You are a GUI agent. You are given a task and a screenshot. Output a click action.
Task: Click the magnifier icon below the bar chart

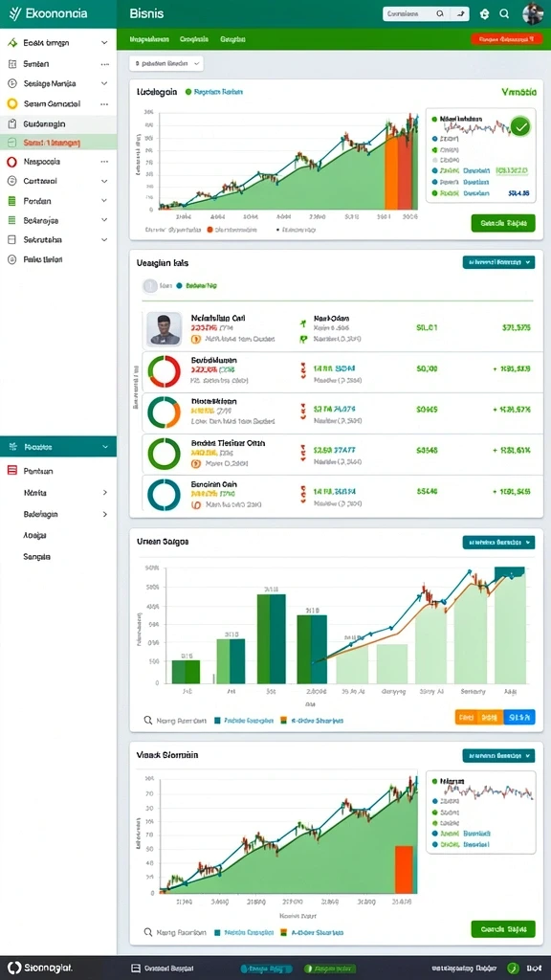pyautogui.click(x=147, y=720)
